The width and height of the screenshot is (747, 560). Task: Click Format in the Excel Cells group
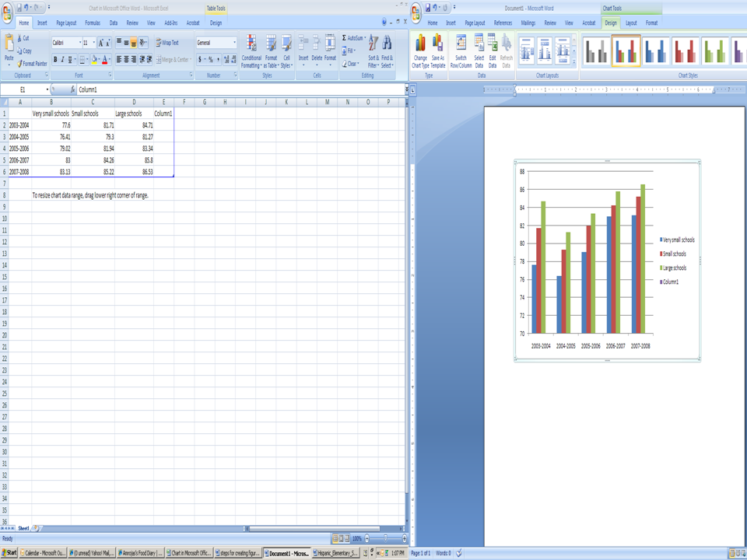coord(330,51)
